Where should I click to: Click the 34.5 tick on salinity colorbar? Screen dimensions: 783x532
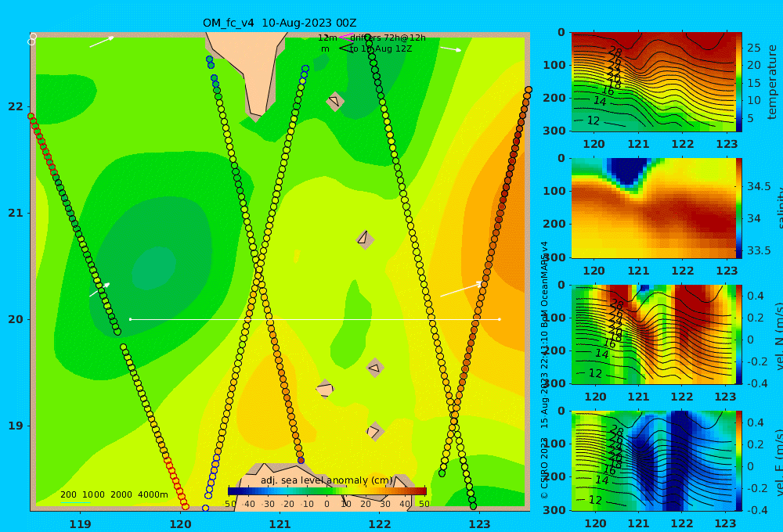[x=759, y=187]
